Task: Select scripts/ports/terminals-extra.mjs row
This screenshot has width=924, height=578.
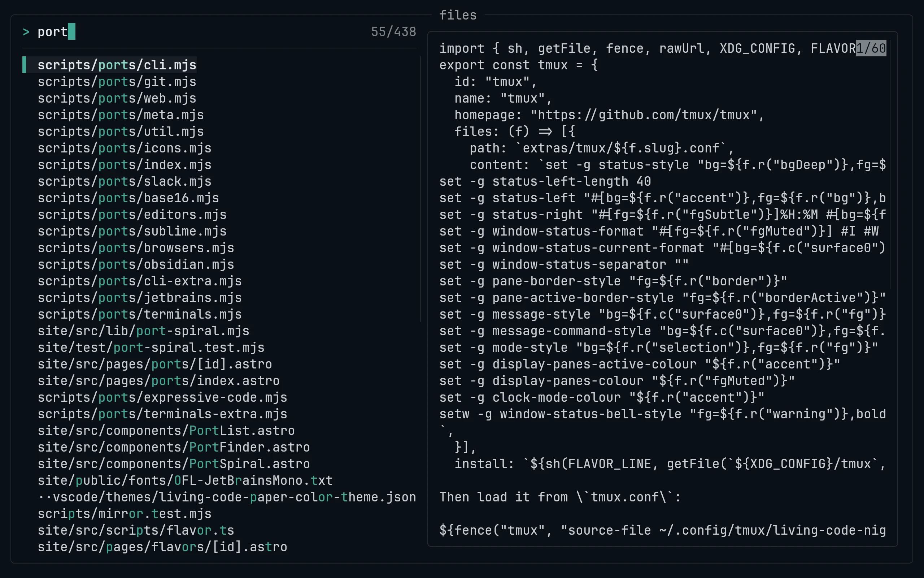Action: [163, 414]
